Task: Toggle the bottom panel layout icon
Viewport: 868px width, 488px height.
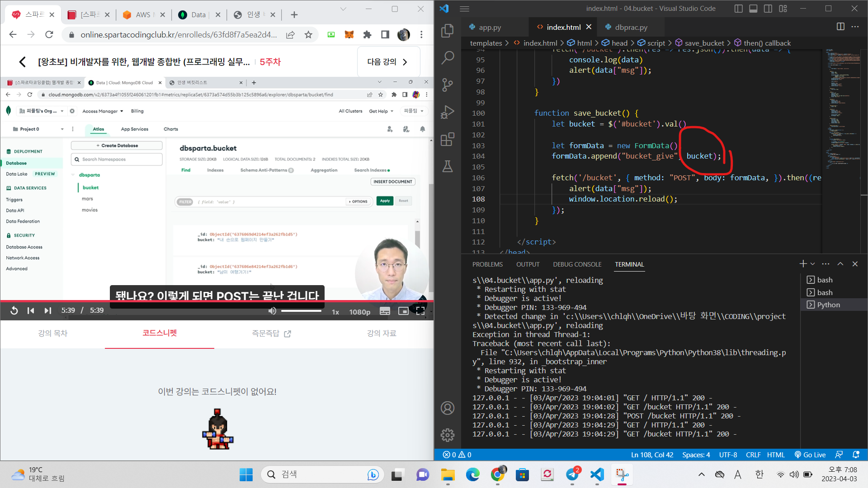Action: [x=753, y=9]
